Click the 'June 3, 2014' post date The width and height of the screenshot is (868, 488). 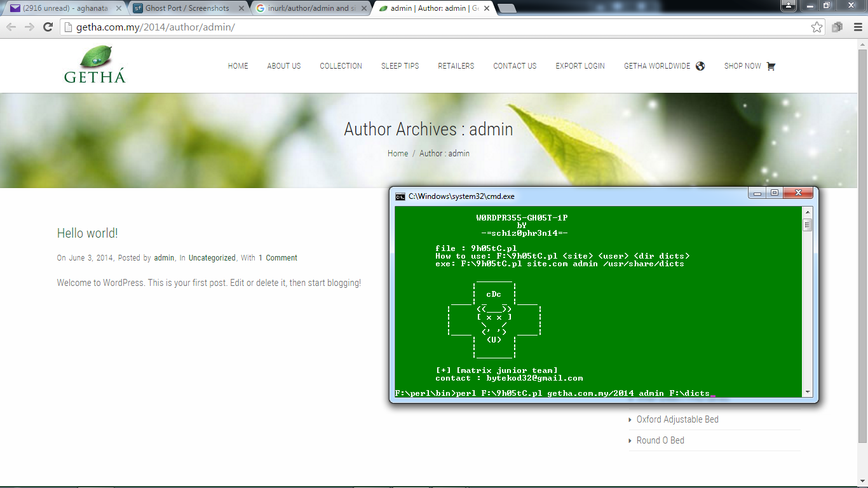click(91, 258)
